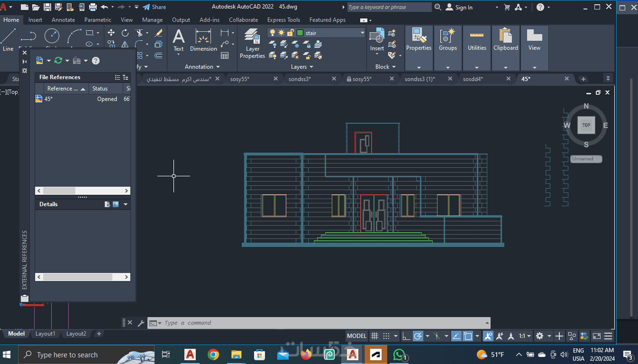Screen dimensions: 638x364
Task: Toggle Snap mode in status bar
Action: click(x=386, y=336)
